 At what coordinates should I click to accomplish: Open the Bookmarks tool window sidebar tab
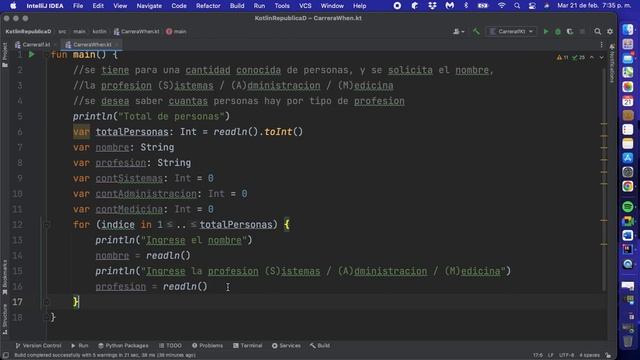5,277
